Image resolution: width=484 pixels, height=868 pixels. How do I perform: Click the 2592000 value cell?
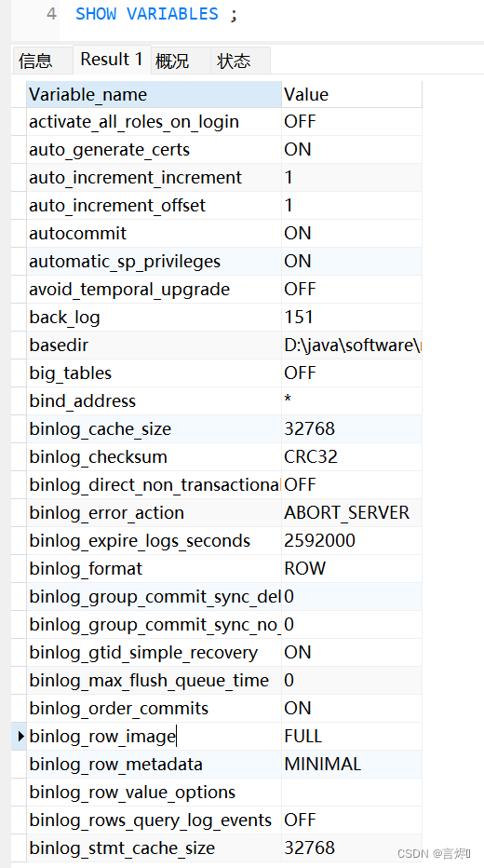click(352, 541)
